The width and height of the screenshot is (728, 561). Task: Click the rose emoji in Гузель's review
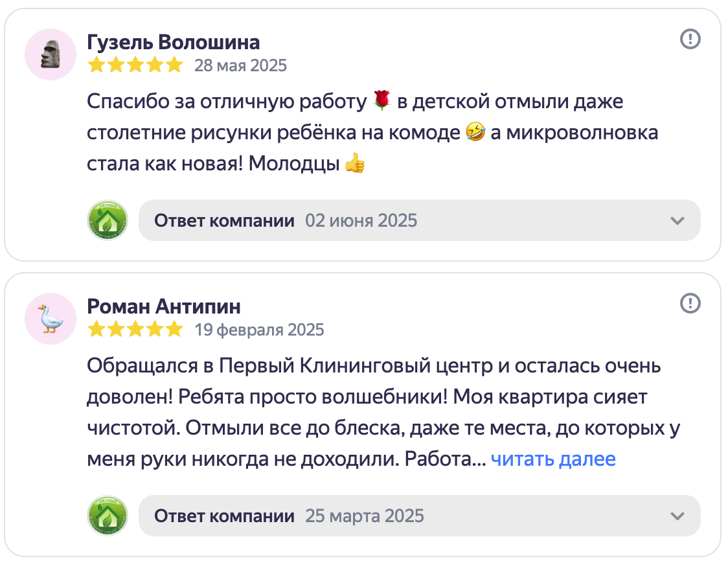click(x=383, y=100)
